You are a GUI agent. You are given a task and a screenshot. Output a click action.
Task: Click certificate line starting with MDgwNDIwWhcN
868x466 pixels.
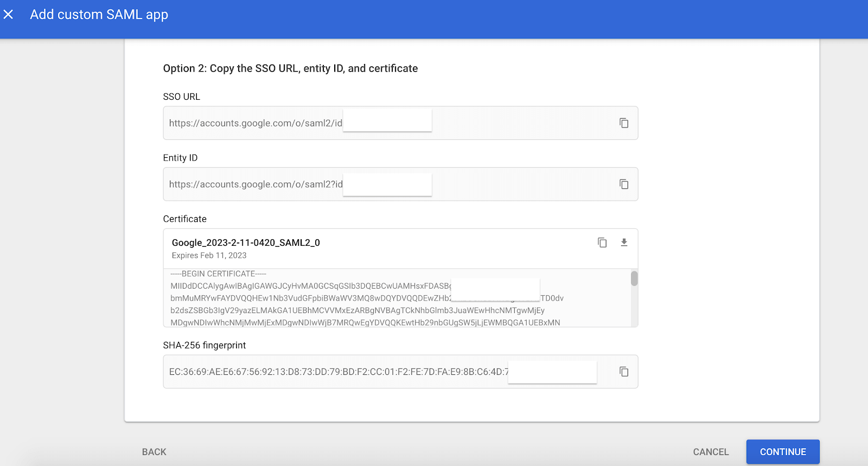365,323
